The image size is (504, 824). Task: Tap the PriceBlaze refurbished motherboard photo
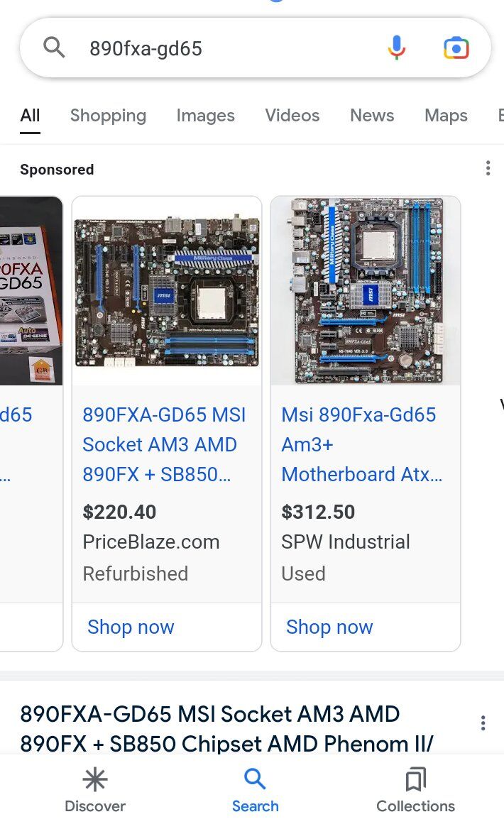[x=167, y=291]
